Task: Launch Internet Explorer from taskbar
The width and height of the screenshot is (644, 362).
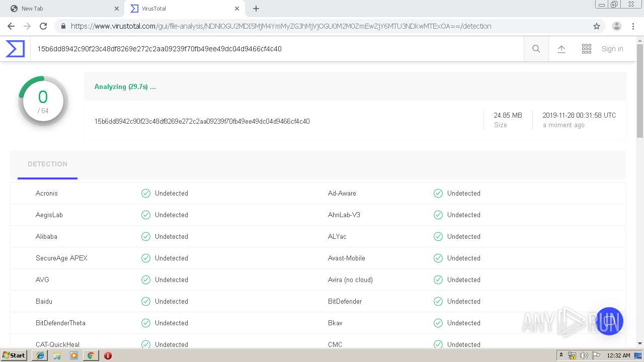Action: pos(40,355)
